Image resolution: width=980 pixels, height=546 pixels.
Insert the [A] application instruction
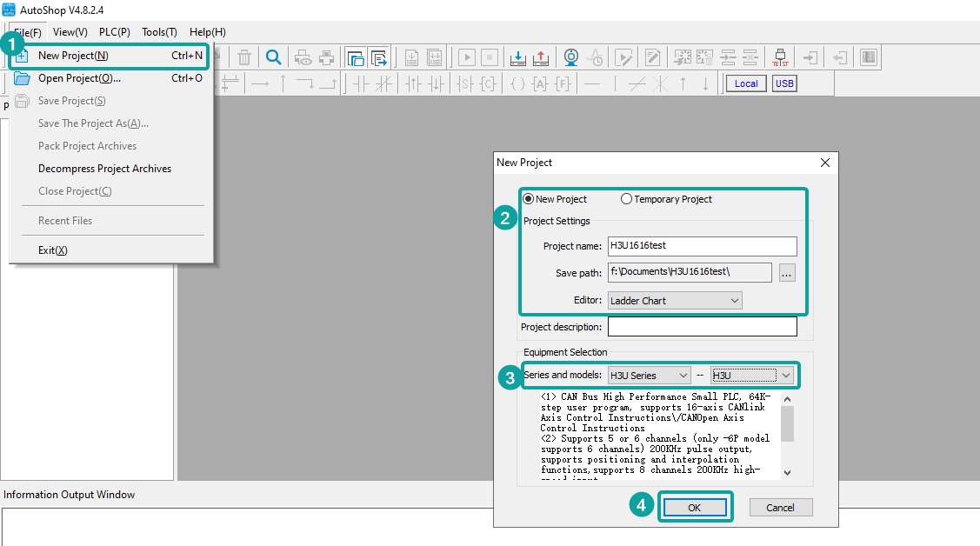(x=540, y=83)
